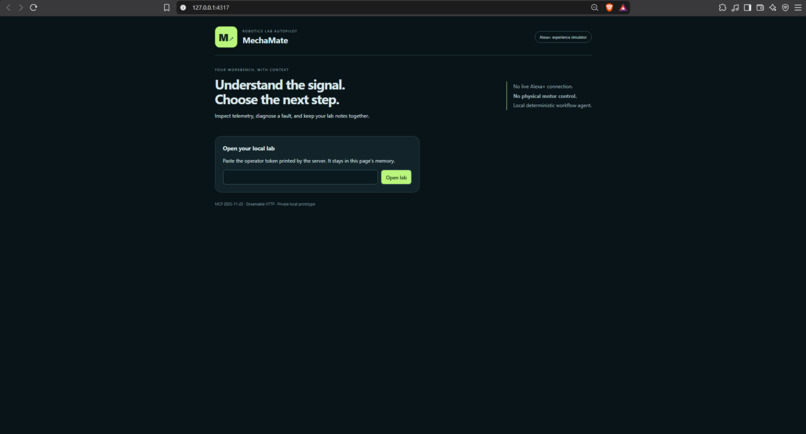
Task: Click the zoom magnifier icon in address bar
Action: point(594,8)
